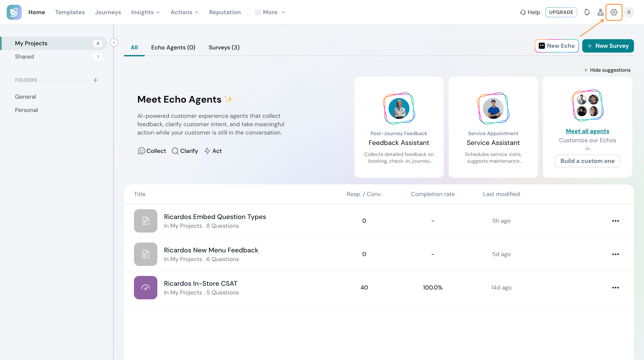Open options for Ricardos In-Store CSAT
644x360 pixels.
click(x=615, y=288)
